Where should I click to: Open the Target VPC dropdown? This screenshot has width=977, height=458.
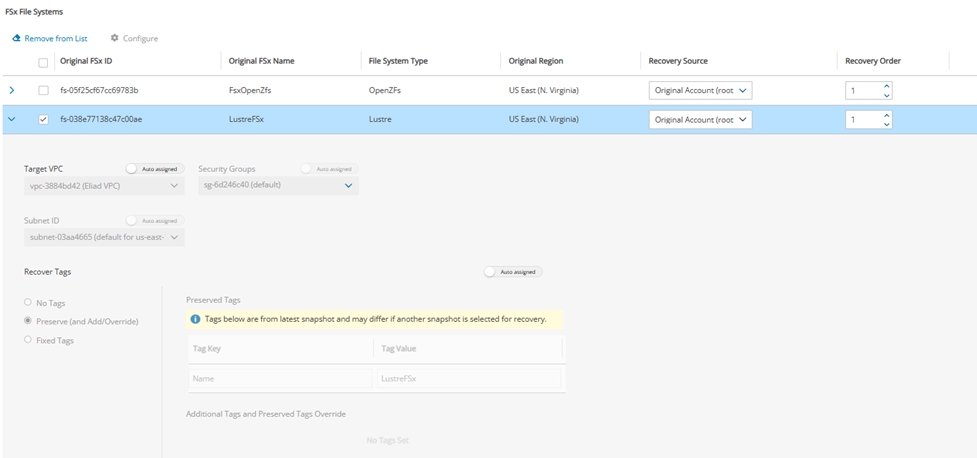tap(104, 186)
